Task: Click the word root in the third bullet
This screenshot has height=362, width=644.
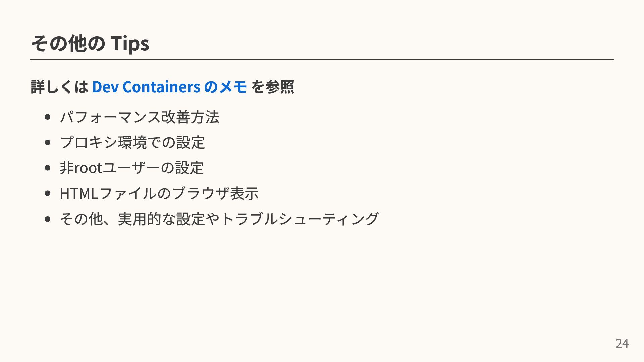Action: [x=88, y=168]
